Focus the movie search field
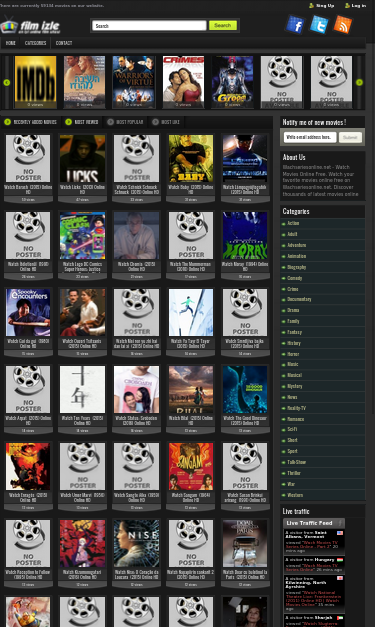The width and height of the screenshot is (375, 627). [149, 26]
